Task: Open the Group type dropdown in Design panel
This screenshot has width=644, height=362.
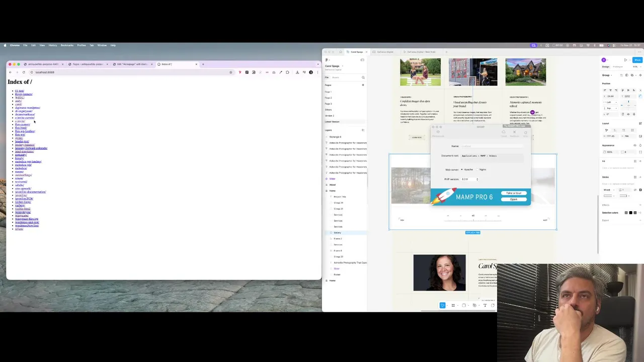Action: [x=608, y=75]
